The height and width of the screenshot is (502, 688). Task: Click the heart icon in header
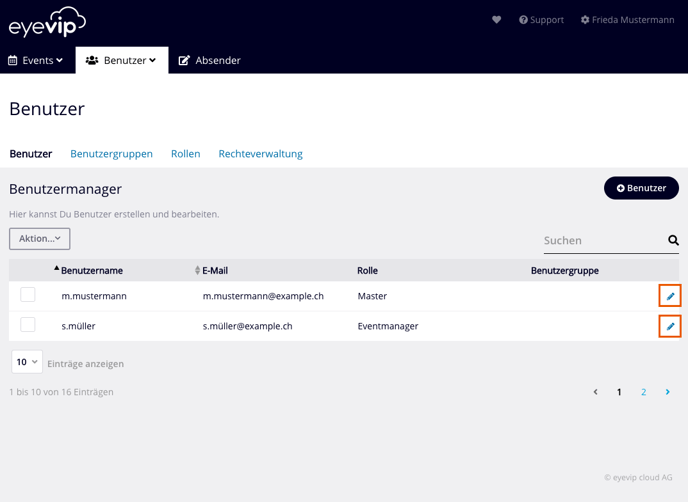(496, 20)
